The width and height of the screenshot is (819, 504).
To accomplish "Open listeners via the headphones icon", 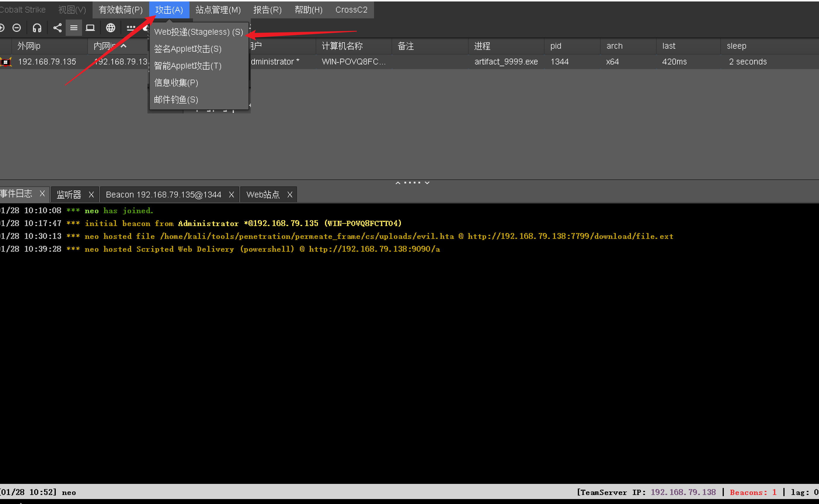I will click(x=37, y=28).
